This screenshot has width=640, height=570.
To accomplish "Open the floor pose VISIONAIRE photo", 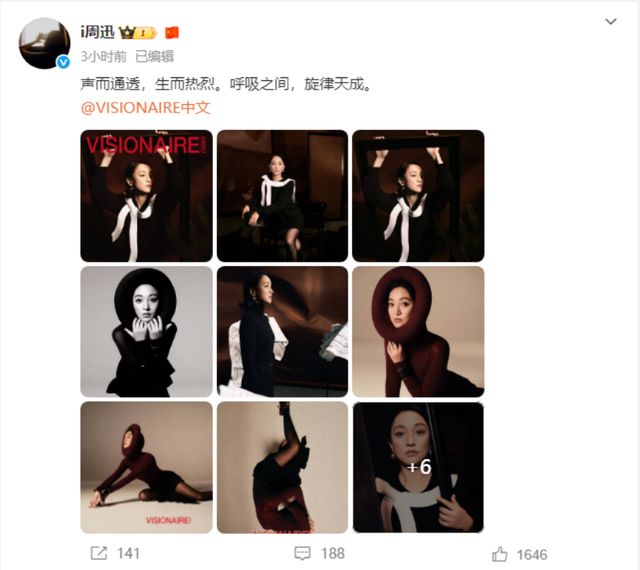I will [147, 468].
